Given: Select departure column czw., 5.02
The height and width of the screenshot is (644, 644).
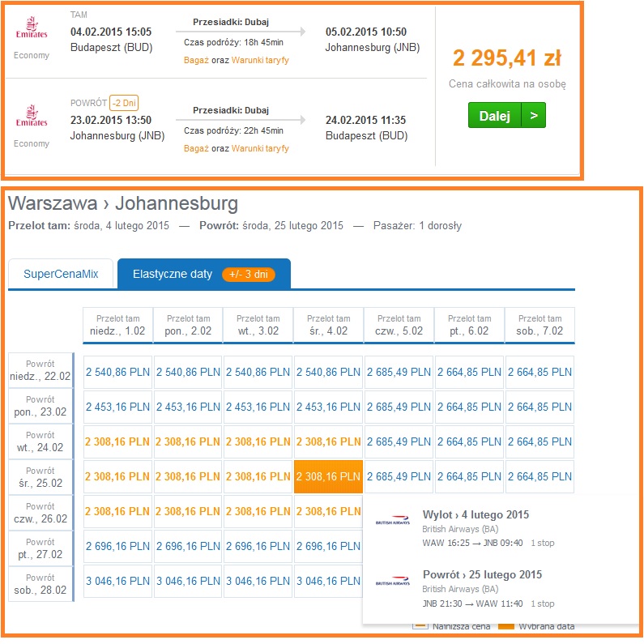Looking at the screenshot, I should [399, 325].
